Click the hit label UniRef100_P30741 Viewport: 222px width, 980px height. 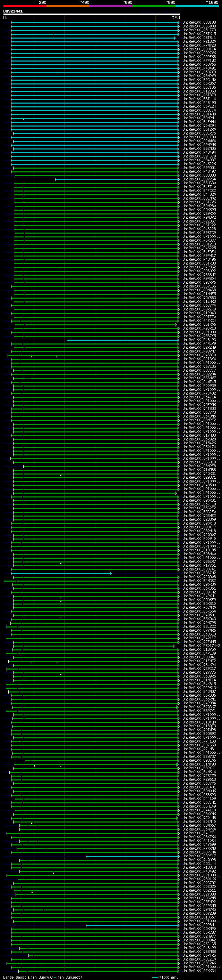pos(199,569)
